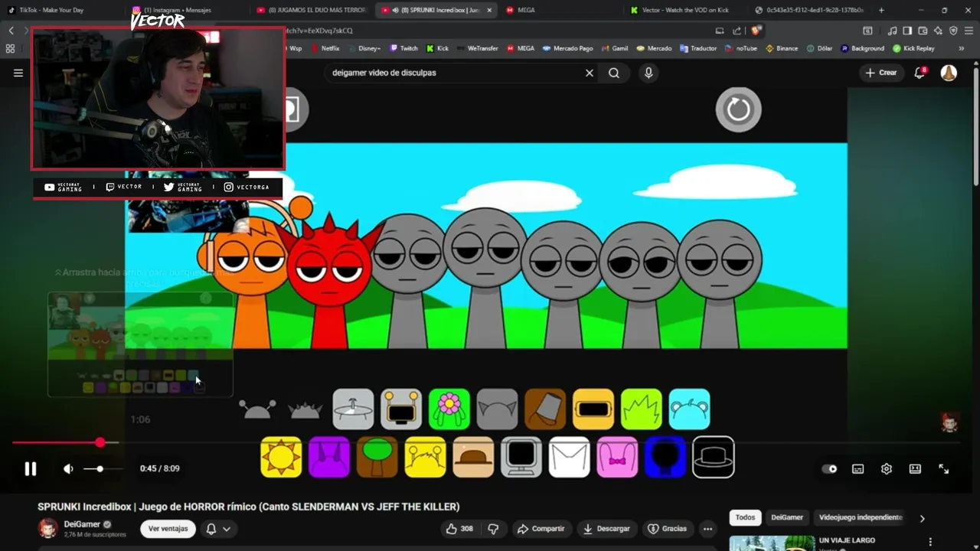Pick the gray cat ears character icon
The width and height of the screenshot is (980, 551).
point(498,409)
